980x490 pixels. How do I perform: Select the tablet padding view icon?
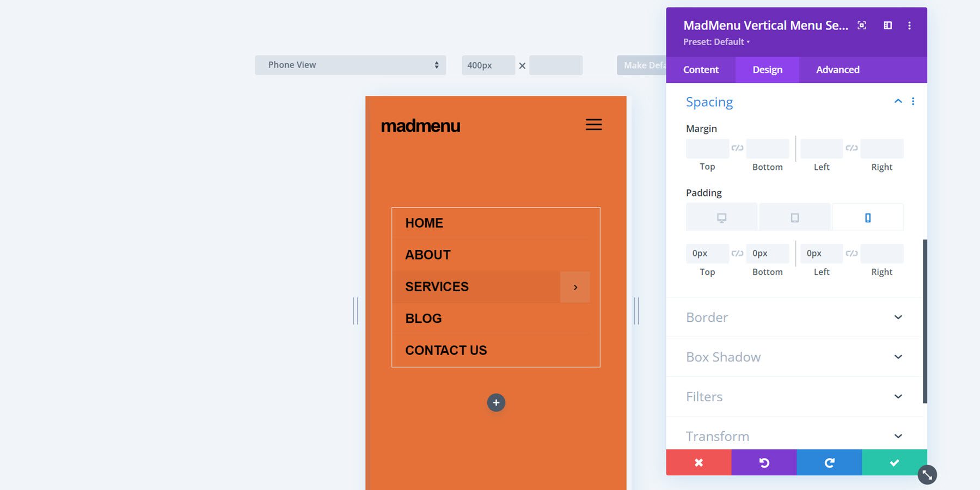coord(794,216)
